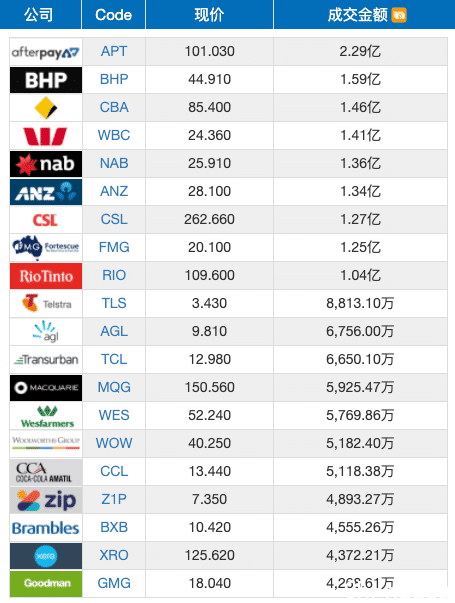
Task: Follow the Z1P code link
Action: (114, 499)
